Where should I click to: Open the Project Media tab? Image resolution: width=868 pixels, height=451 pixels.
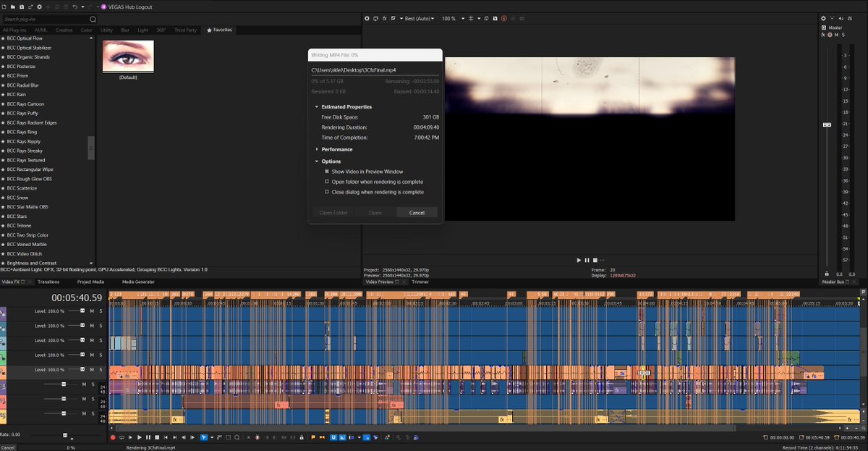point(90,282)
